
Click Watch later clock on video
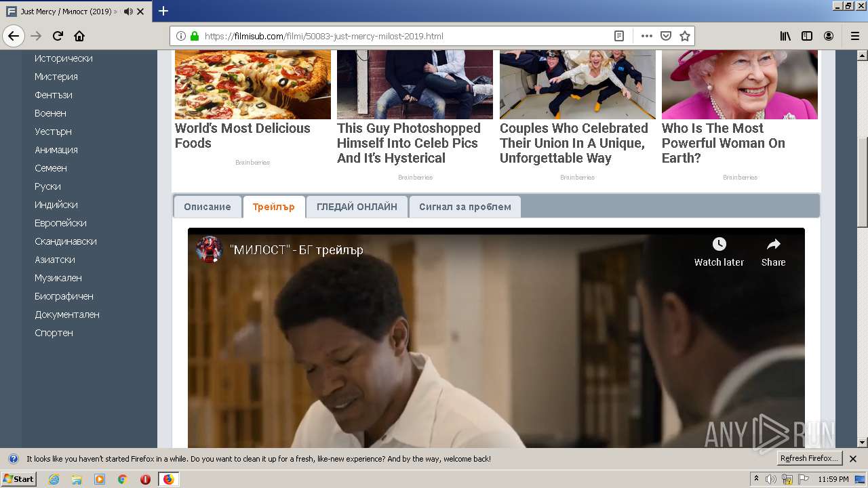pos(719,252)
